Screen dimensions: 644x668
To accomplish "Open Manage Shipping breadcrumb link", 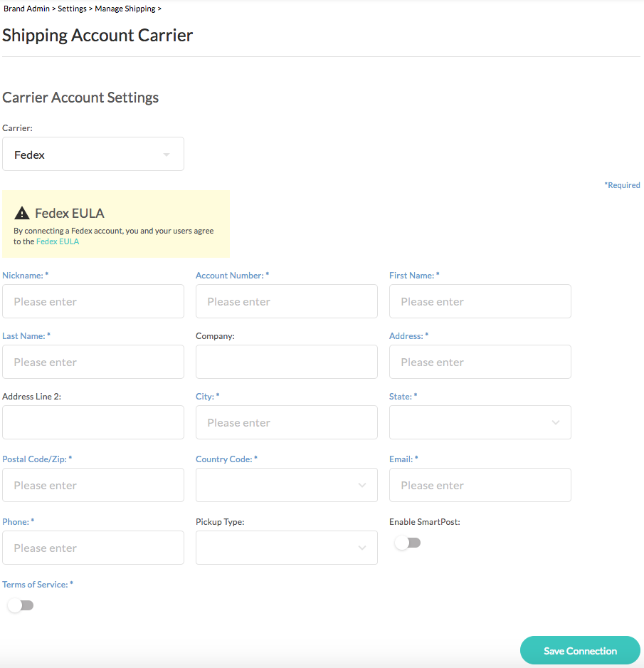I will coord(125,9).
